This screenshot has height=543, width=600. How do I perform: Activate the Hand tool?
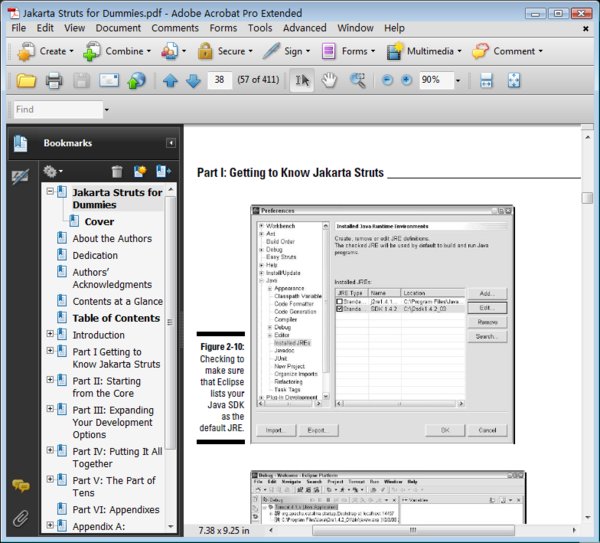pos(329,80)
